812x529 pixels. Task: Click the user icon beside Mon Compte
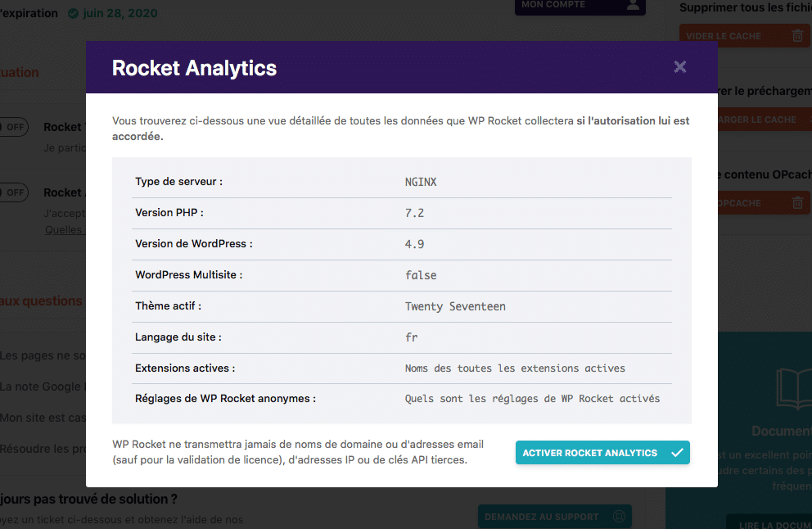tap(632, 5)
